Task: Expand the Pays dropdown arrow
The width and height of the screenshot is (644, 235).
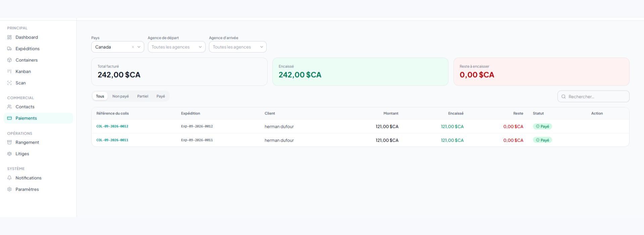Action: point(139,47)
